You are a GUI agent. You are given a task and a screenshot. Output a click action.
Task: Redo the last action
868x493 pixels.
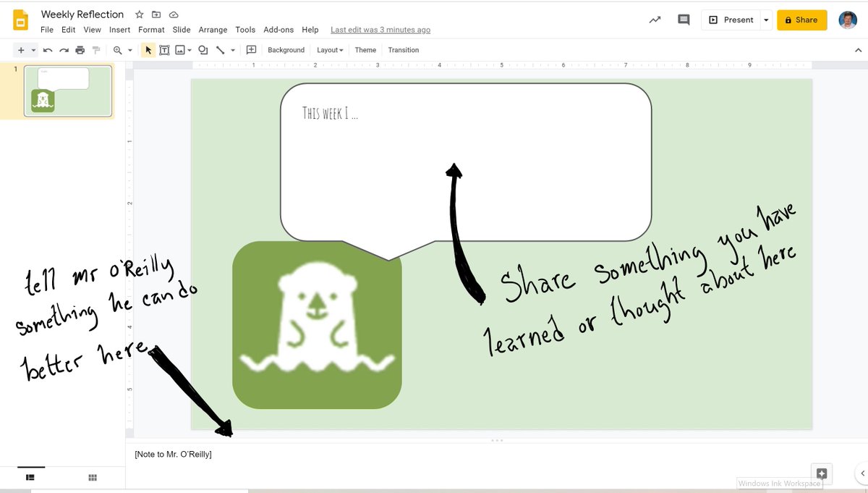(64, 50)
